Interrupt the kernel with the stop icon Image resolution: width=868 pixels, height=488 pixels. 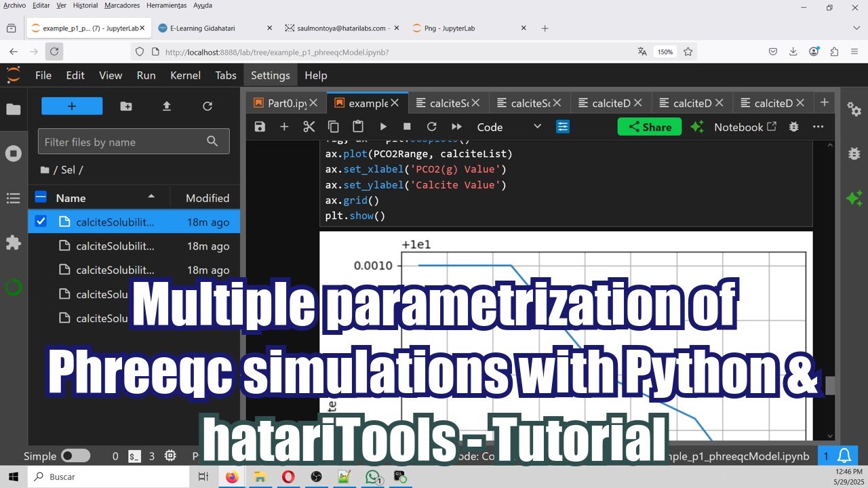[407, 127]
